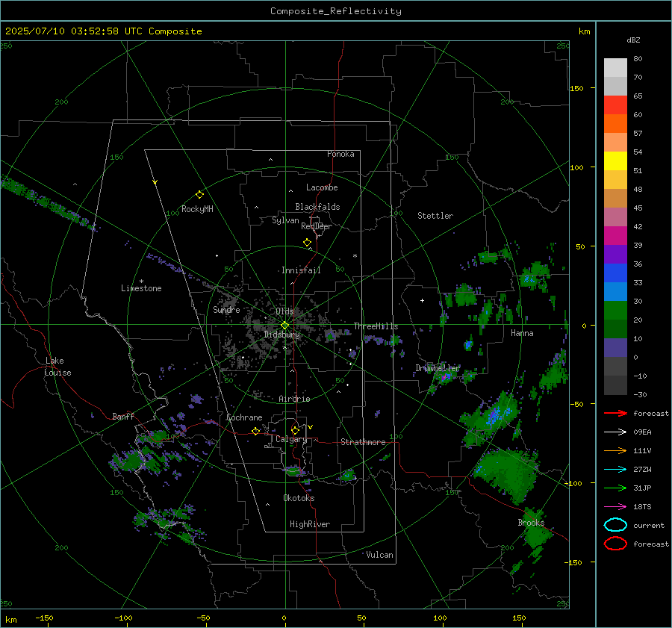This screenshot has height=628, width=672.
Task: Click the Composite_Reflectivity title
Action: [x=336, y=11]
